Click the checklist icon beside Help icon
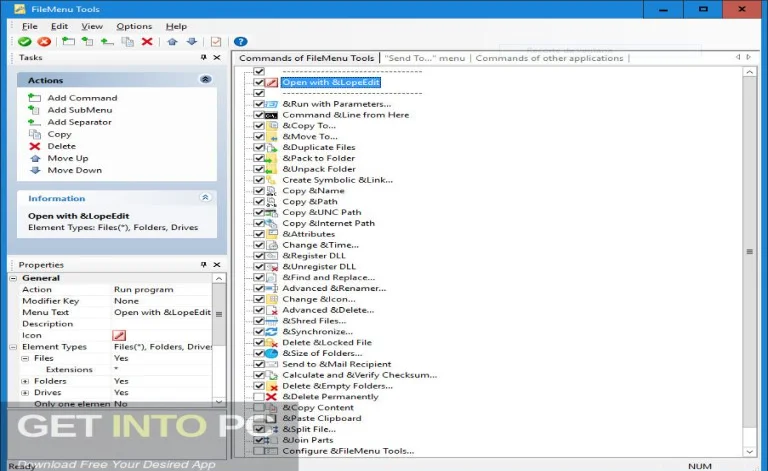This screenshot has height=471, width=768. coord(216,42)
